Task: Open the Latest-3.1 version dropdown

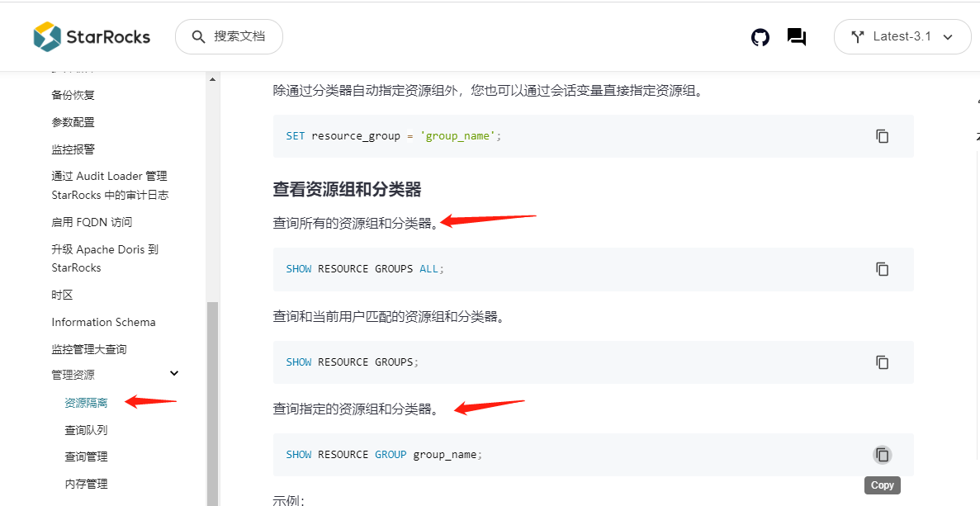Action: point(902,37)
